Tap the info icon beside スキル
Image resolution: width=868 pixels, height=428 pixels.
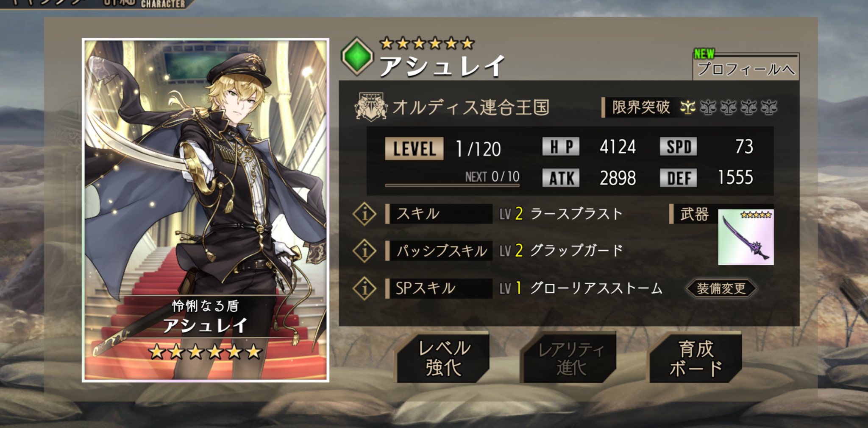coord(364,214)
